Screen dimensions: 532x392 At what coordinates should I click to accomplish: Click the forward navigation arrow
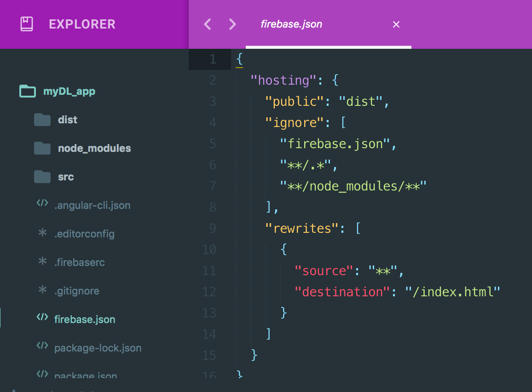232,24
